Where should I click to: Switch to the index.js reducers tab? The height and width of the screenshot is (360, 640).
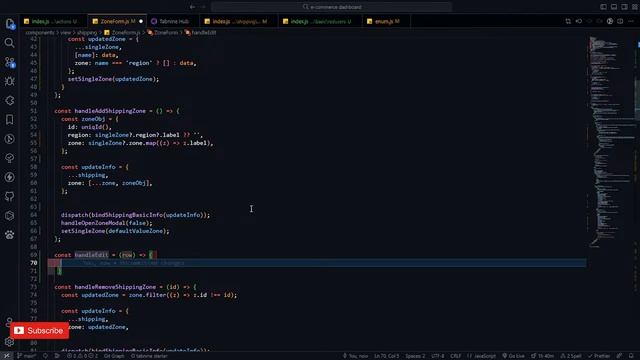[320, 21]
